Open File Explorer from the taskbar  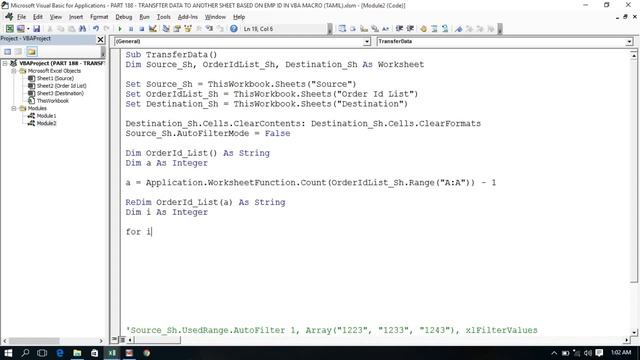[x=77, y=353]
